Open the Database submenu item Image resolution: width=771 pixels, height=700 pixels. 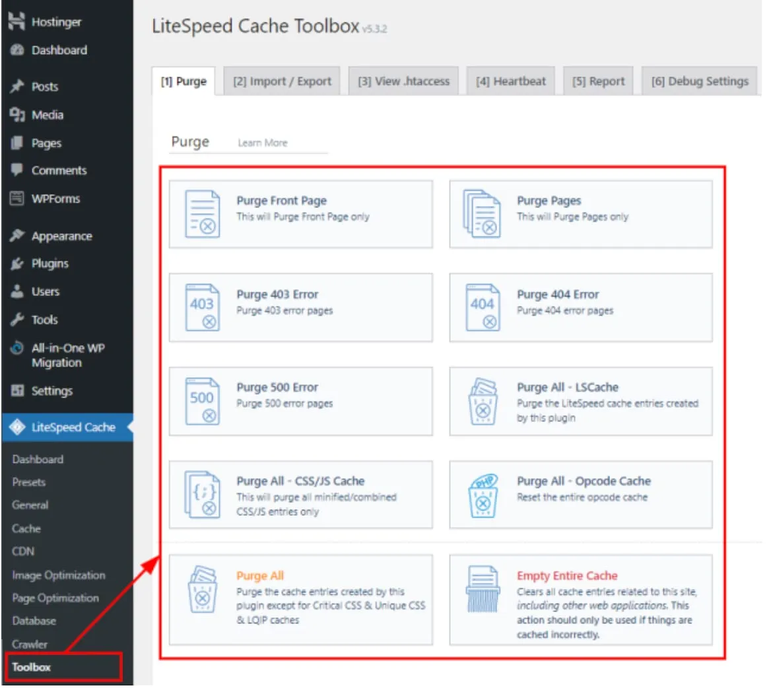click(34, 620)
